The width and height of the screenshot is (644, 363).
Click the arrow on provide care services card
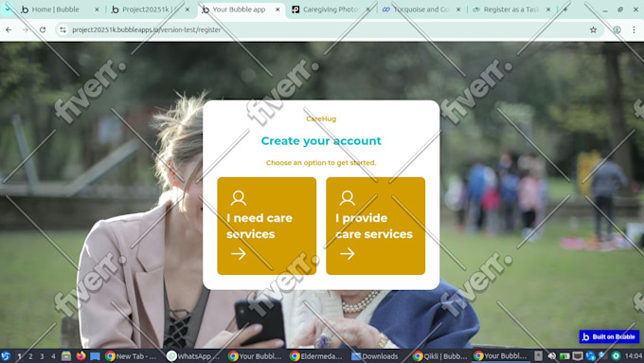click(x=347, y=254)
